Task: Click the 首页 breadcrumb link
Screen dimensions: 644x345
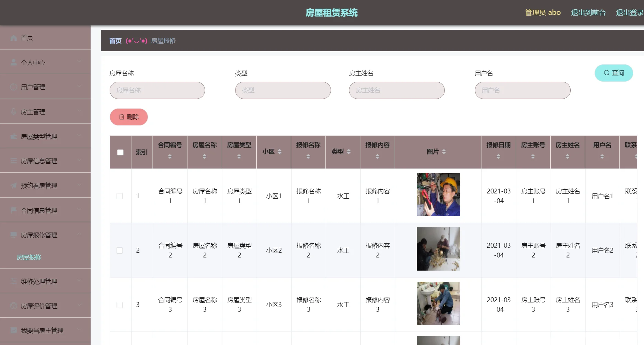Action: click(115, 40)
